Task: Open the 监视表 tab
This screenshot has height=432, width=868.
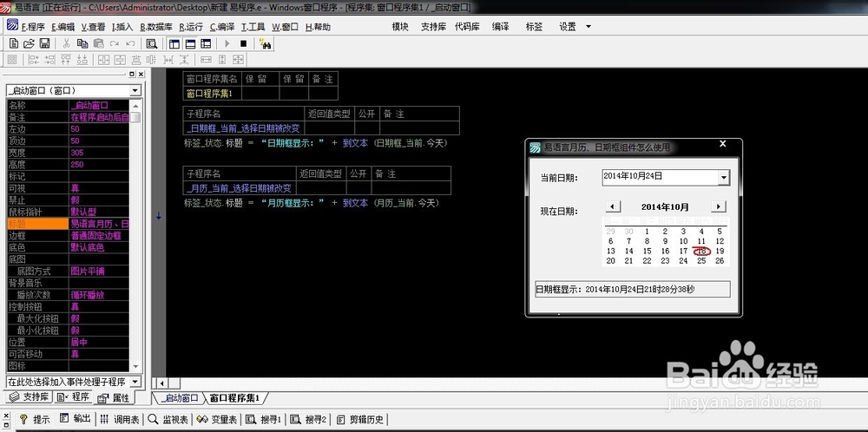Action: tap(169, 419)
